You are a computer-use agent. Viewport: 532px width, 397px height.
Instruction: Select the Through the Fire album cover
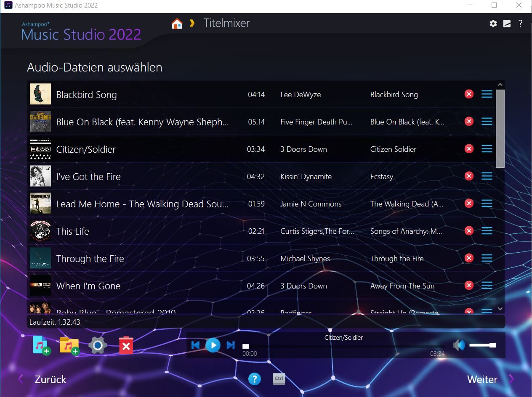(x=40, y=258)
